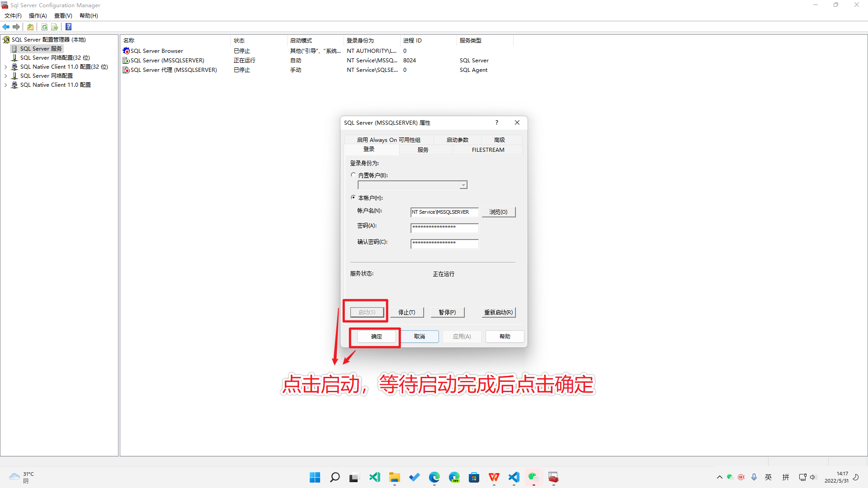Switch to the 启用 Always On 可用性组 tab
The image size is (868, 488).
[389, 140]
